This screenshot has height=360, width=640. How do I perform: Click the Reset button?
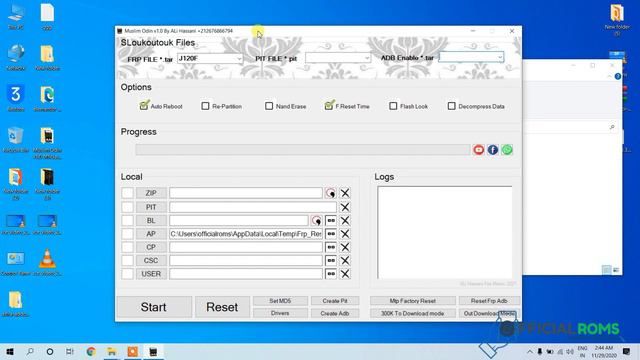coord(222,307)
